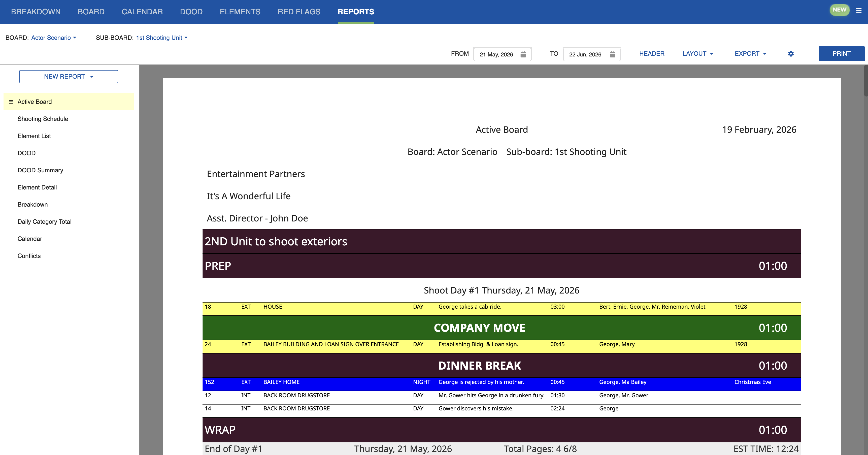Open the FROM date calendar picker

(x=523, y=54)
